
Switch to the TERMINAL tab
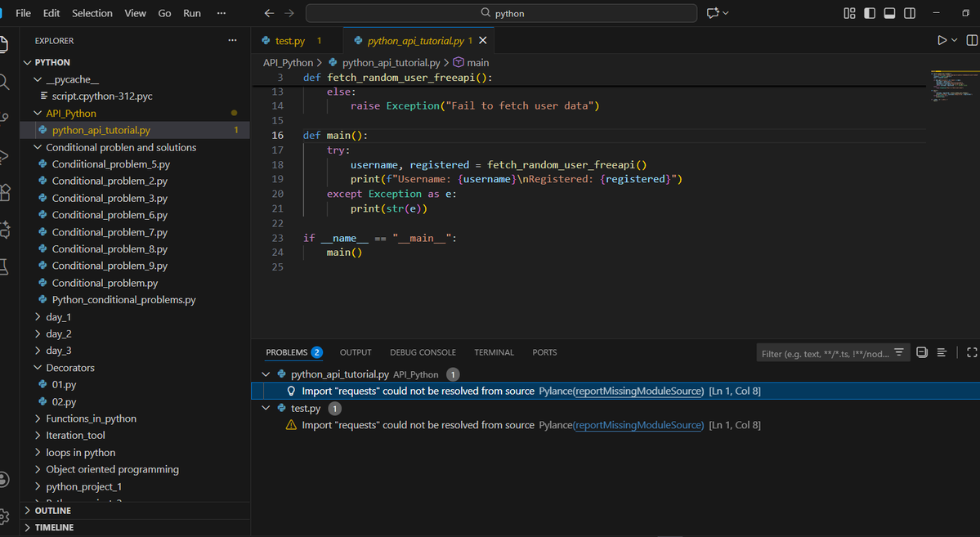click(494, 352)
